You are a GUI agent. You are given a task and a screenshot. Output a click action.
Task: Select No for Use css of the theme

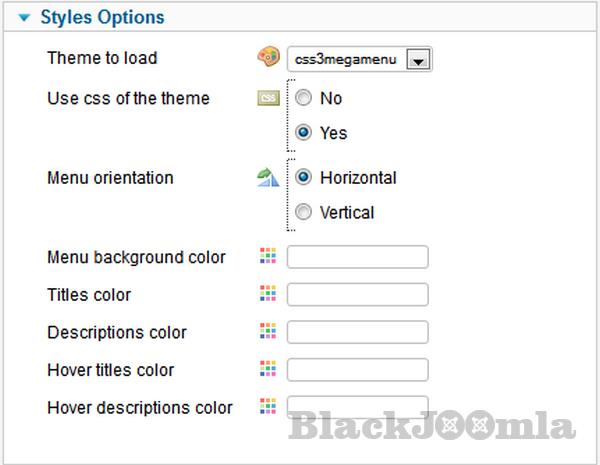pos(304,98)
